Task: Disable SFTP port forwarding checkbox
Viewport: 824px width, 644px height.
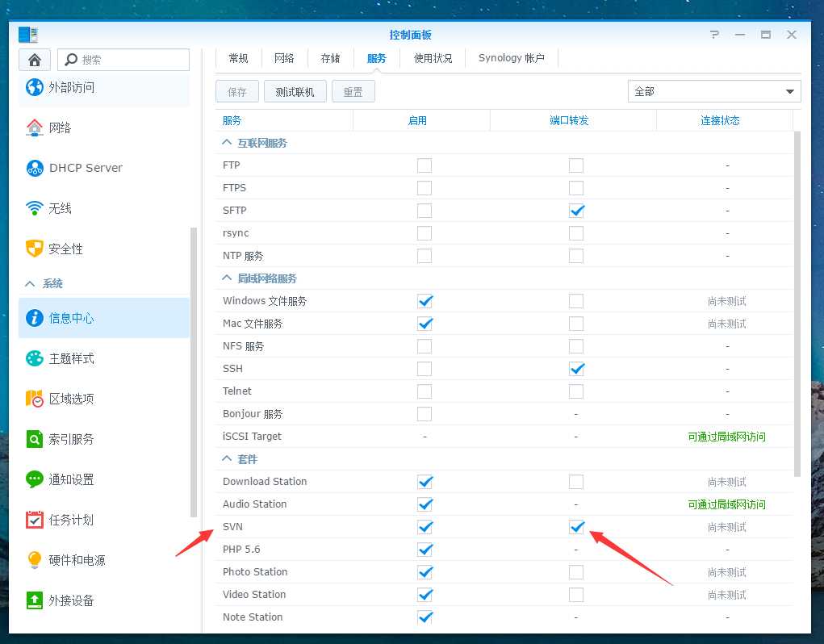Action: point(576,211)
